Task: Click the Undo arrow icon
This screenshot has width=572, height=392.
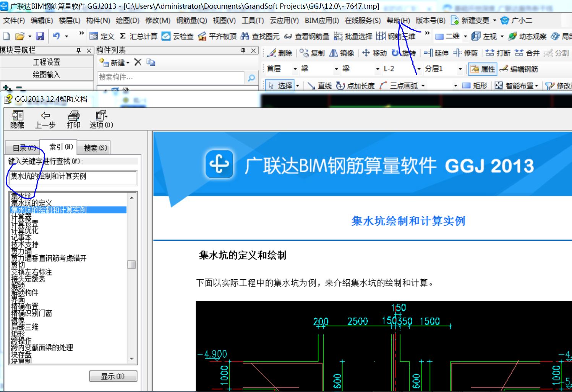Action: [57, 36]
